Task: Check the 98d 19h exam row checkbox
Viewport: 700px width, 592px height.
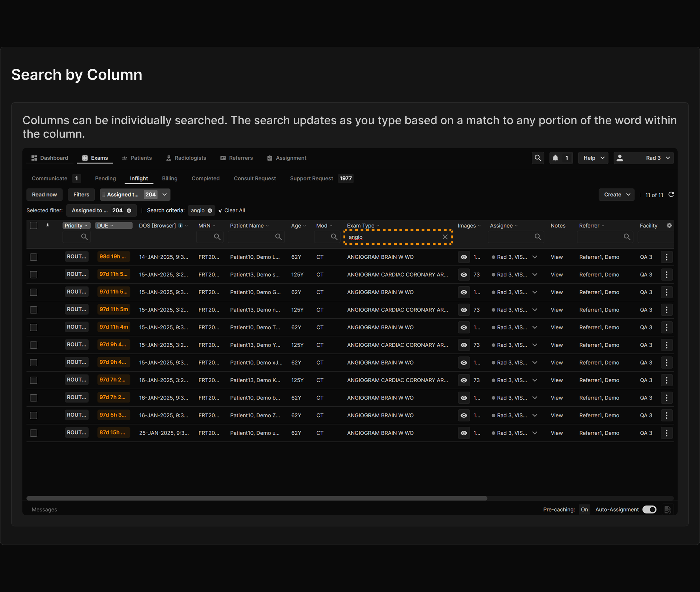Action: (x=34, y=257)
